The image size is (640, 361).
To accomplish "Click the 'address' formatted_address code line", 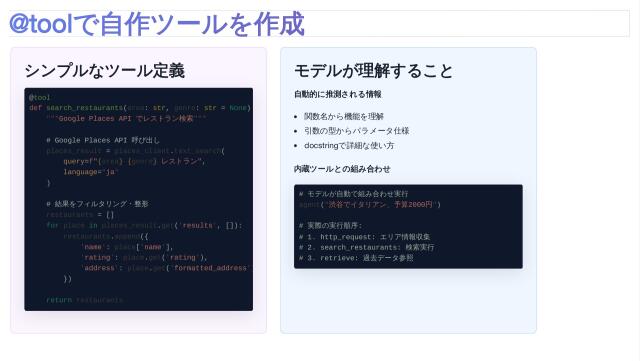I will tap(165, 268).
